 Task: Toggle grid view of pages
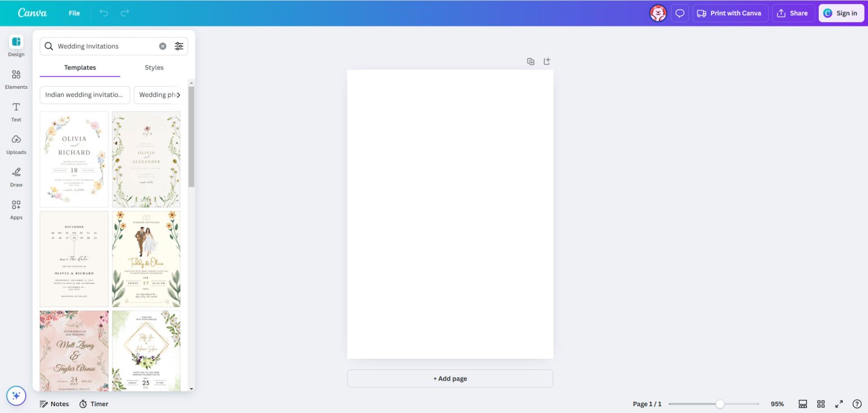[821, 404]
